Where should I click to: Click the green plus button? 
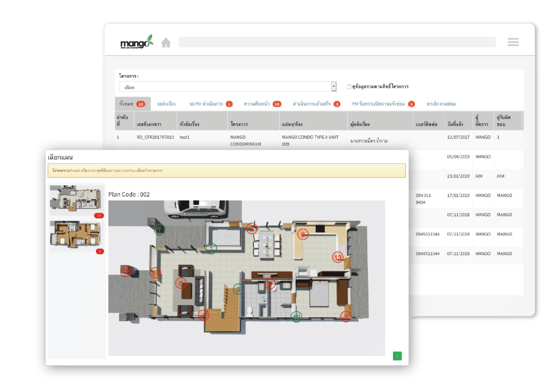[397, 356]
